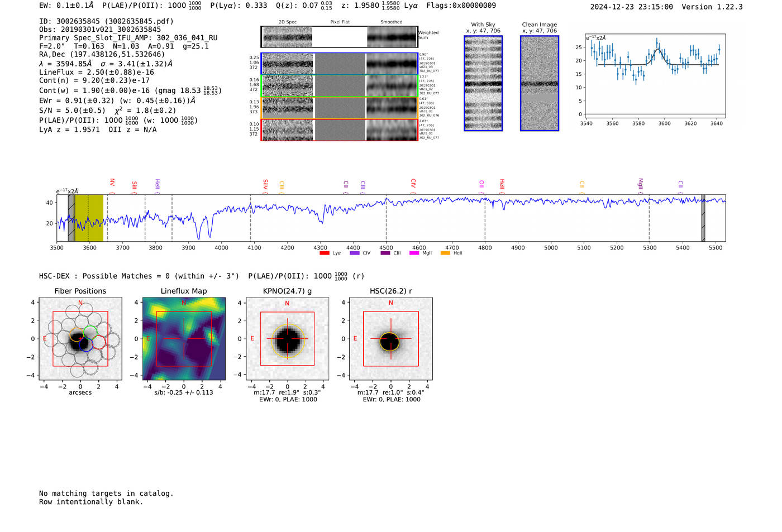Open the Fiber Positions image panel
The image size is (782, 532).
click(x=80, y=338)
